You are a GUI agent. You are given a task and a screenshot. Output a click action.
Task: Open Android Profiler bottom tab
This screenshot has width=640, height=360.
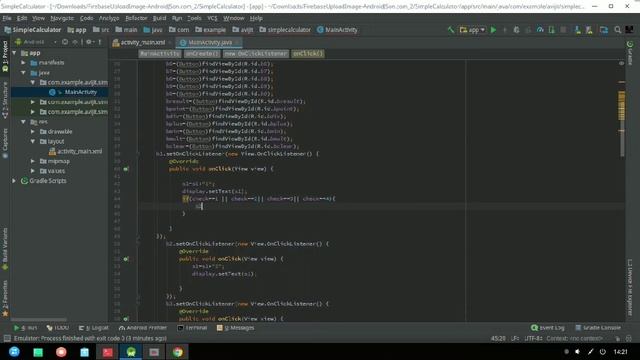[143, 328]
